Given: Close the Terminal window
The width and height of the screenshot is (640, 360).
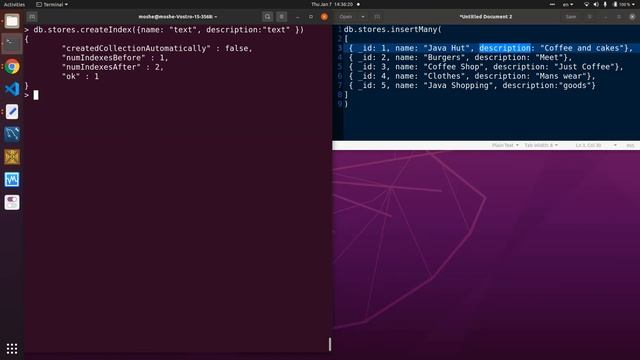Looking at the screenshot, I should [x=324, y=17].
